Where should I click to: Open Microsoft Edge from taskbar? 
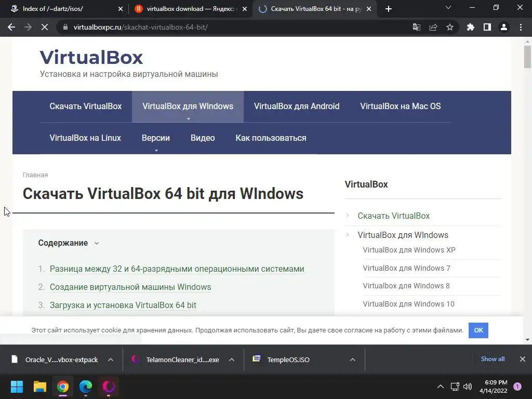pyautogui.click(x=86, y=387)
